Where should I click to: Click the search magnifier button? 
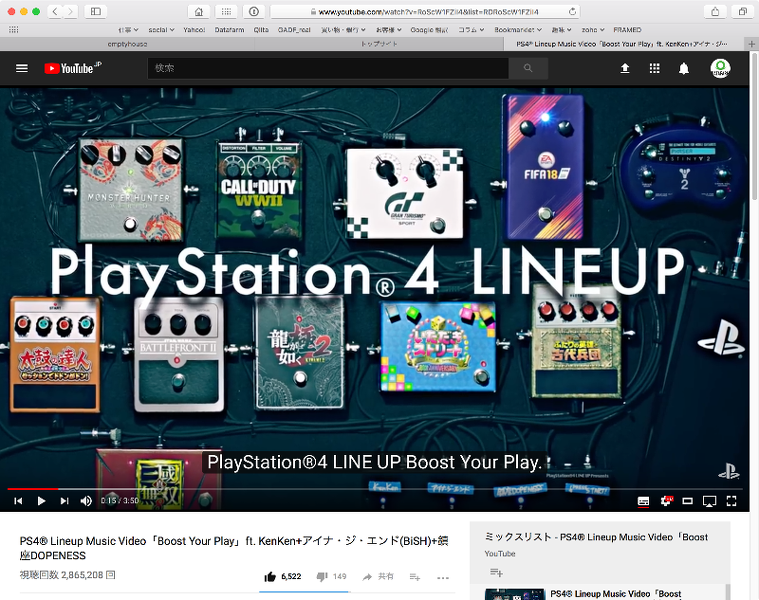point(528,68)
